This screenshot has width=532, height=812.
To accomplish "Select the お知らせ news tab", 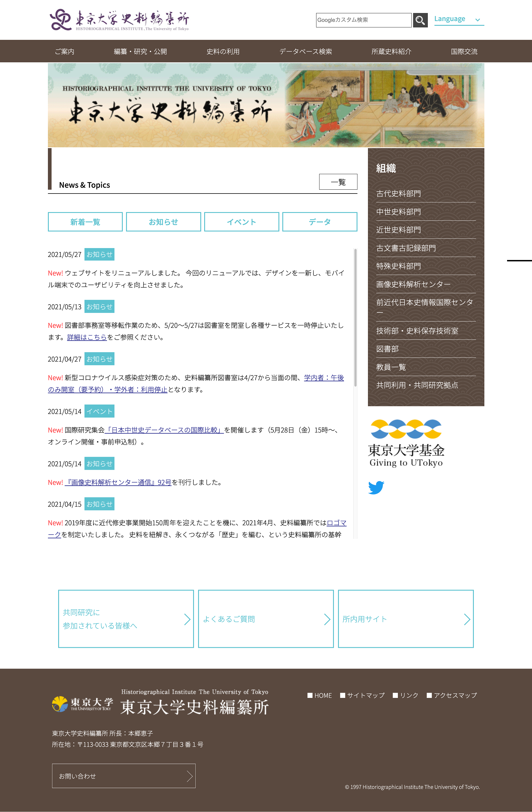I will click(x=163, y=222).
